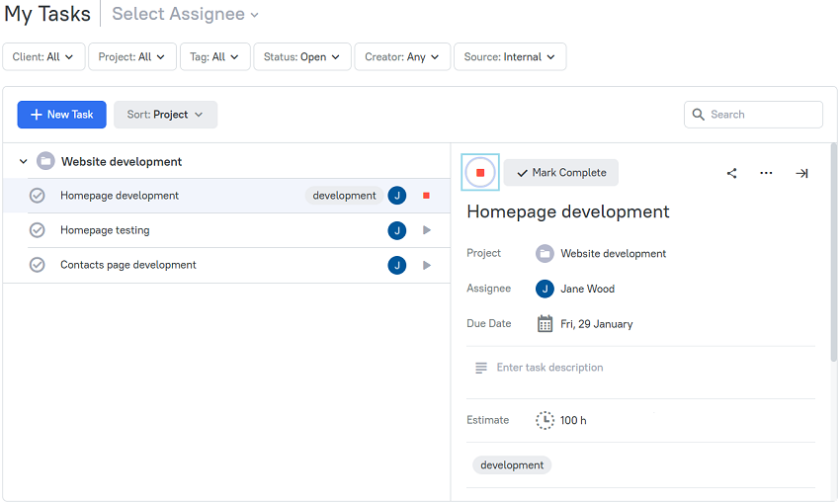This screenshot has height=504, width=840.
Task: Click the estimate clock icon
Action: point(545,420)
